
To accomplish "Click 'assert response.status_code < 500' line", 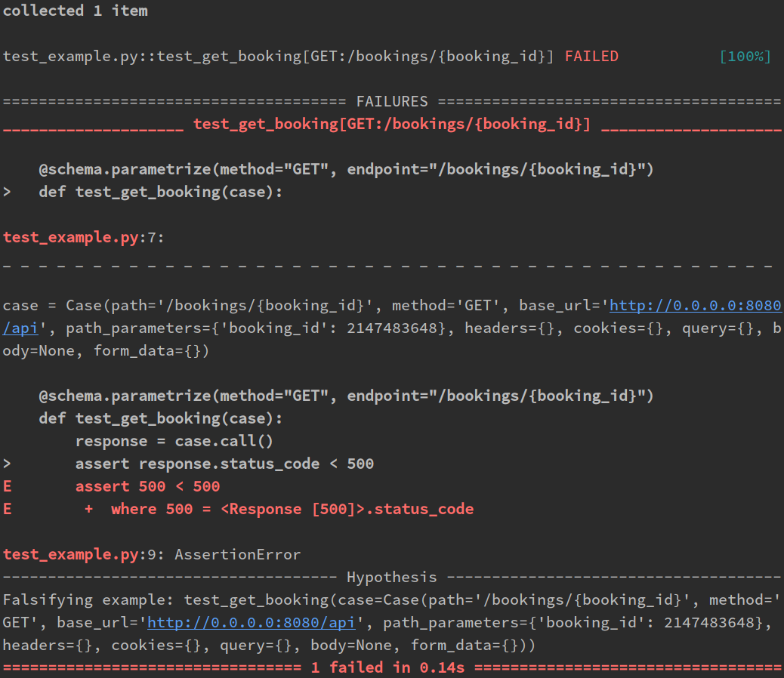I will click(224, 464).
